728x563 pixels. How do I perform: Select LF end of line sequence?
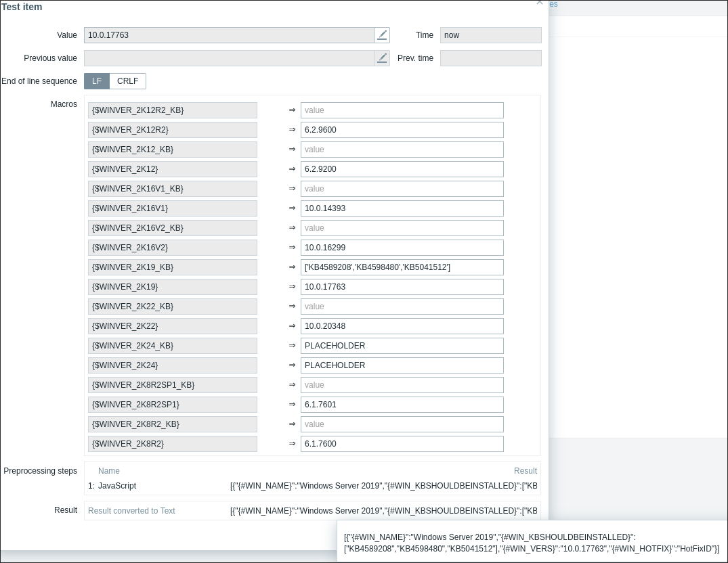tap(97, 81)
